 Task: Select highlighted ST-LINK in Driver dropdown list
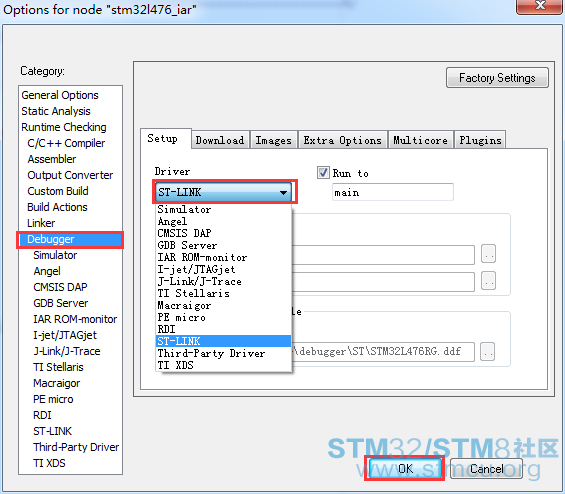pyautogui.click(x=223, y=341)
